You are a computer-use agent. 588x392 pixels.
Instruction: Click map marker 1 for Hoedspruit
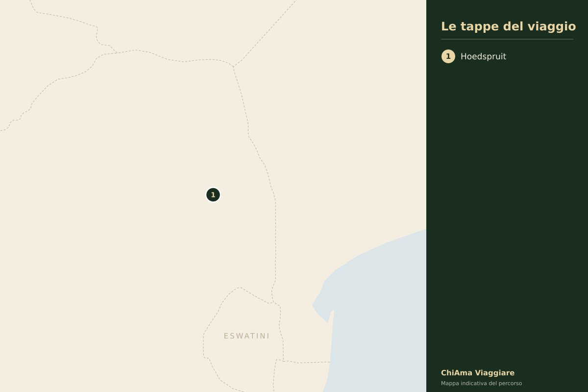[x=213, y=195]
